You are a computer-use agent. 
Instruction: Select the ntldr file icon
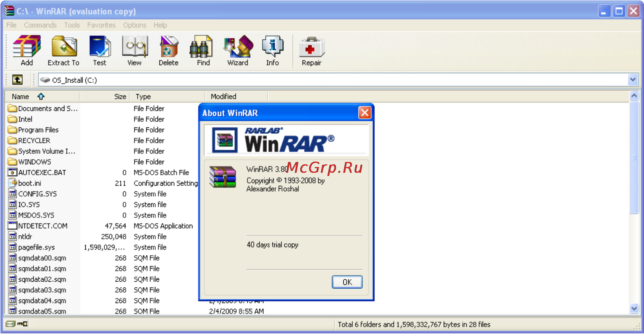12,236
